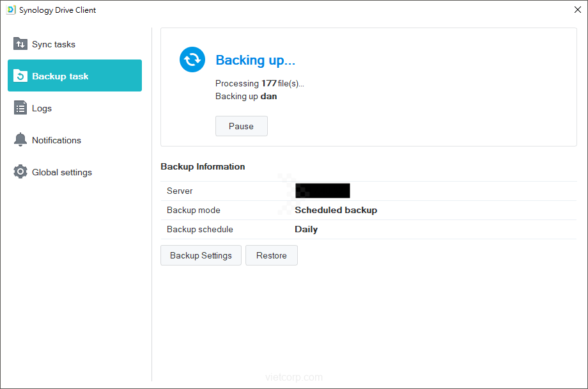Click the Notifications bell icon
The height and width of the screenshot is (389, 588).
coord(20,140)
